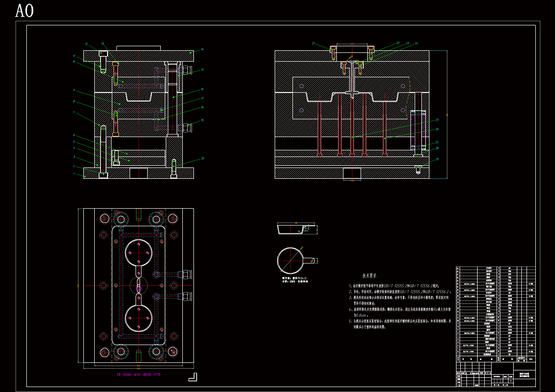The height and width of the screenshot is (392, 555).
Task: Click callout number 1 at bottom-left
Action: click(74, 174)
